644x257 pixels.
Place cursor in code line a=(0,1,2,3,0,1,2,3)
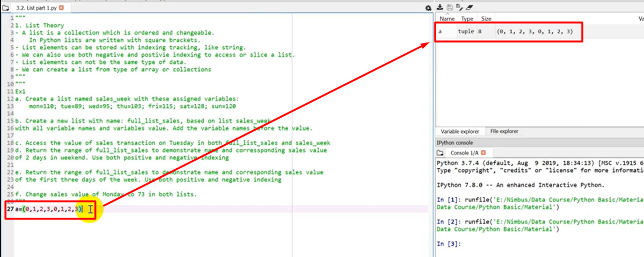click(x=49, y=208)
